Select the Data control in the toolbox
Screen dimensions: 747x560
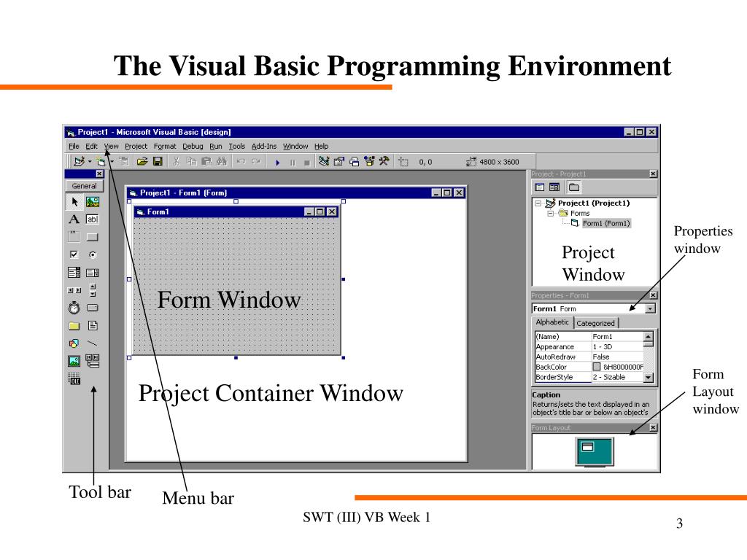click(93, 361)
